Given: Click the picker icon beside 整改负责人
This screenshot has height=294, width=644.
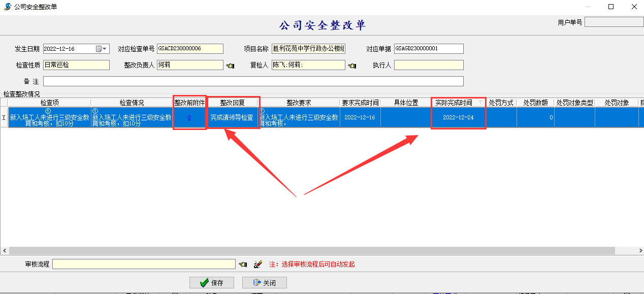Looking at the screenshot, I should pos(230,66).
